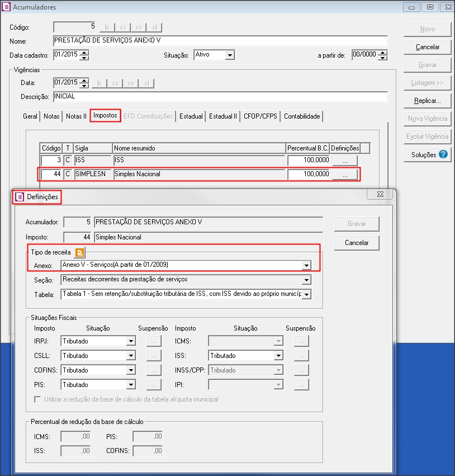Click the Listagem >> button

coord(428,83)
